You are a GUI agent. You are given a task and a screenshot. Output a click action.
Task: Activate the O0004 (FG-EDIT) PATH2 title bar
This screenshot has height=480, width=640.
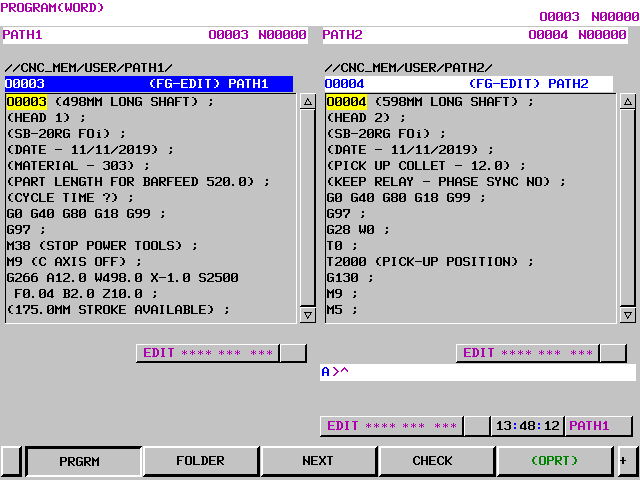(x=462, y=84)
